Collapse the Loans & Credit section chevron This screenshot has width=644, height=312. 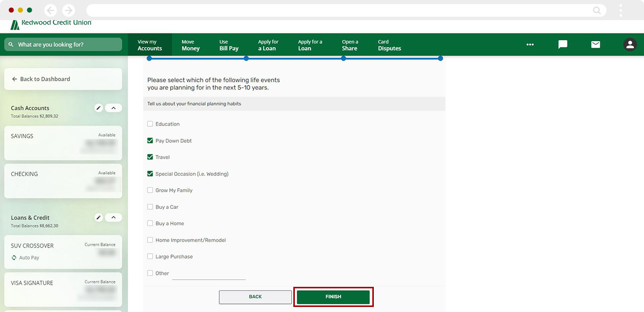tap(113, 217)
